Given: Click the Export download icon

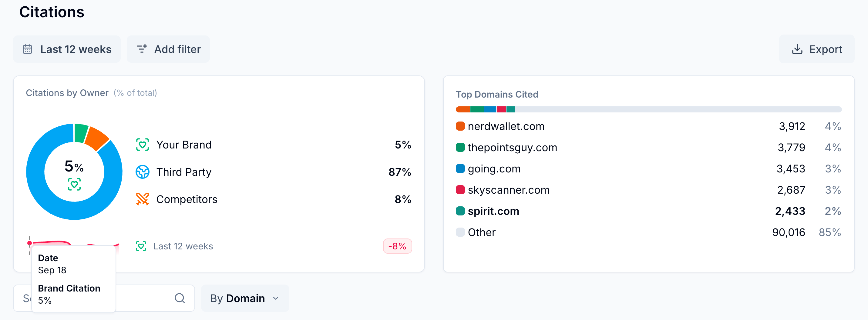Looking at the screenshot, I should [x=796, y=49].
